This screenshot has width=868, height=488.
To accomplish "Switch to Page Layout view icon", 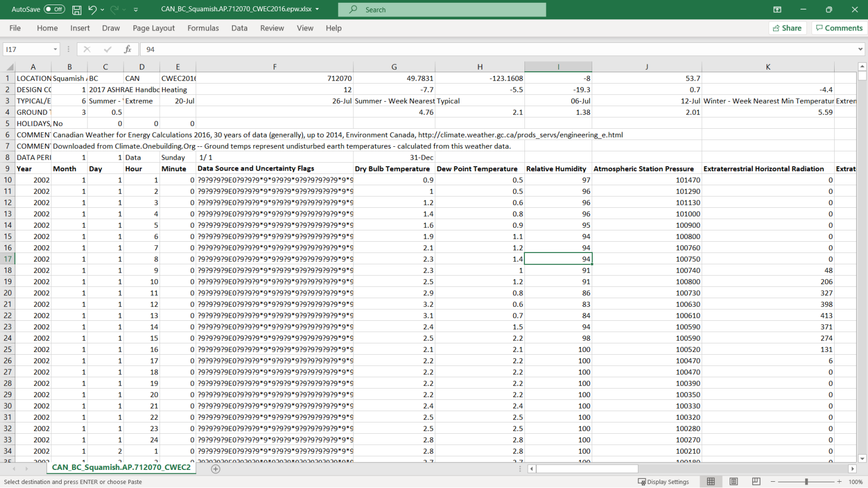I will point(734,482).
